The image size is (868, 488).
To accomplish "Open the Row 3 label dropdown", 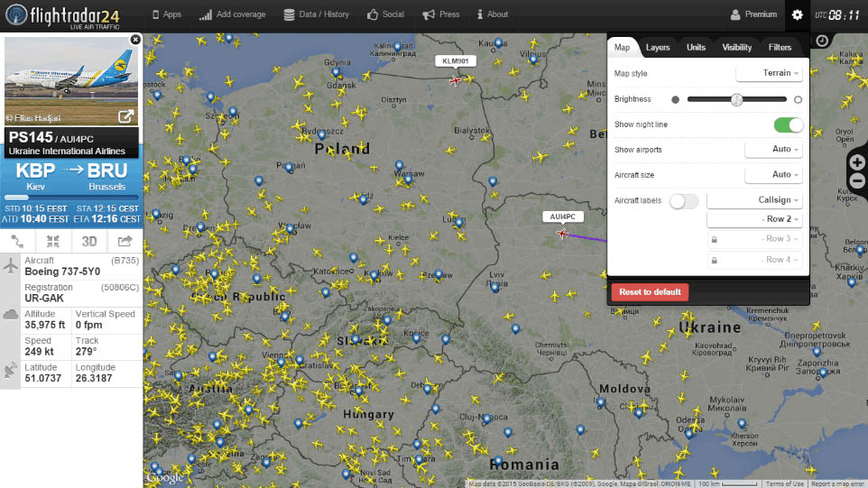I will coord(754,239).
